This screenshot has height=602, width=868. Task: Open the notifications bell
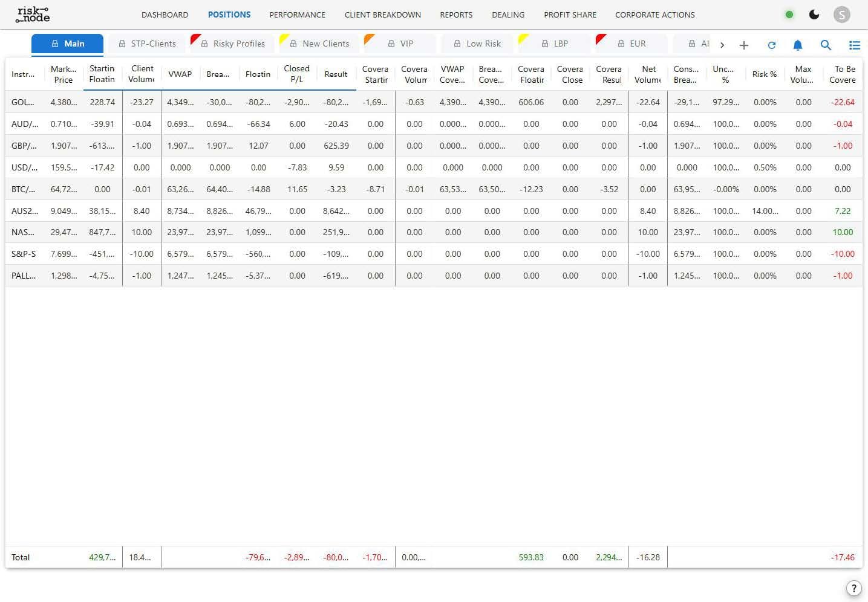[798, 45]
